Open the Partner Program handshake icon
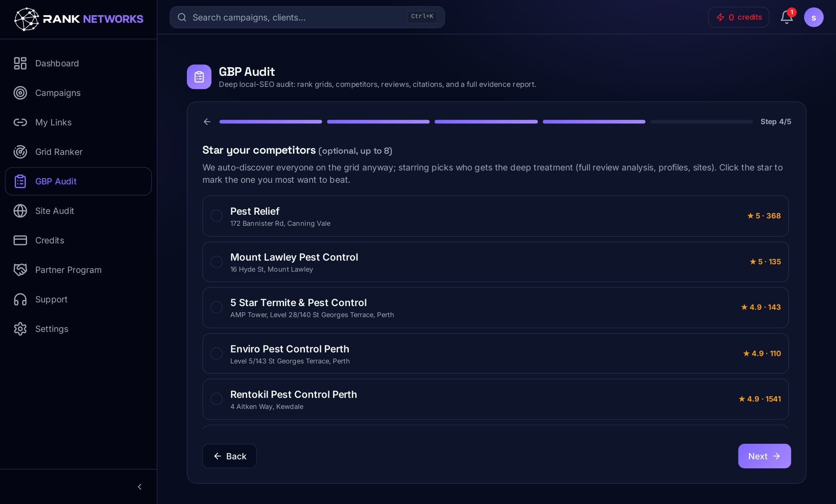The height and width of the screenshot is (504, 836). coord(20,270)
